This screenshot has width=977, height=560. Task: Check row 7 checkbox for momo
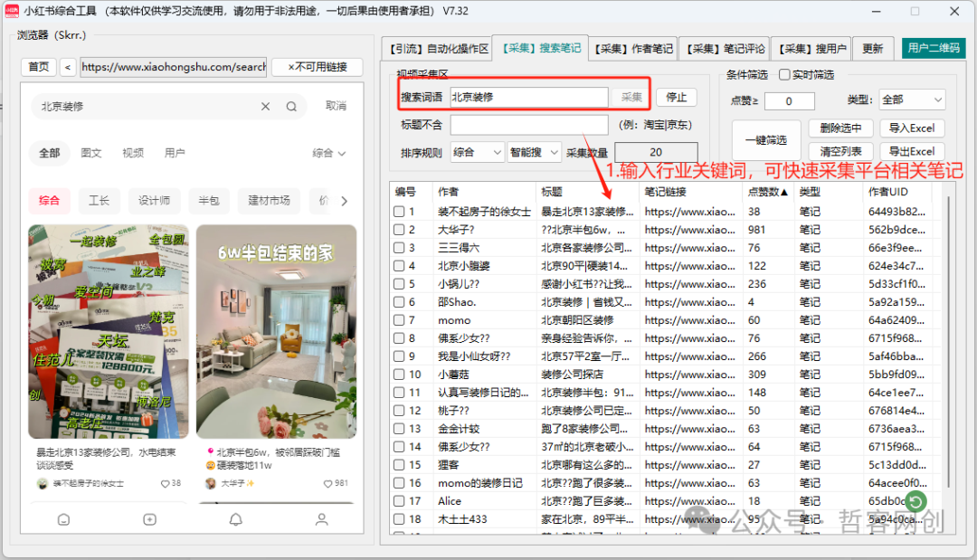pos(400,320)
